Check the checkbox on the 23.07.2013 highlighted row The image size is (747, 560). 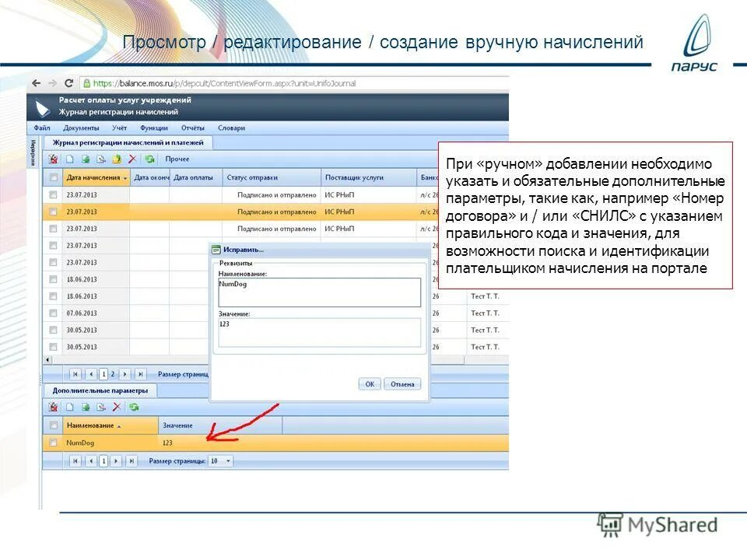click(52, 210)
